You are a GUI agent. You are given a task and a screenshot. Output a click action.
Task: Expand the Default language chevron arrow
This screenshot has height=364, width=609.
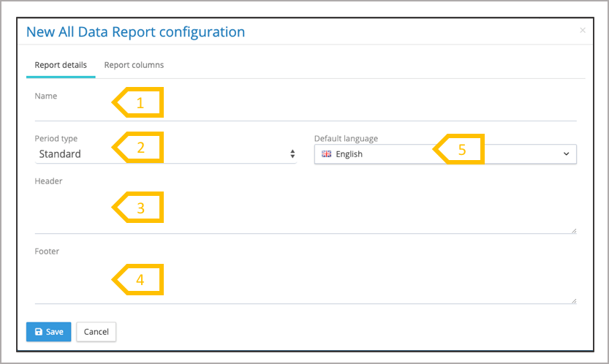(x=567, y=154)
